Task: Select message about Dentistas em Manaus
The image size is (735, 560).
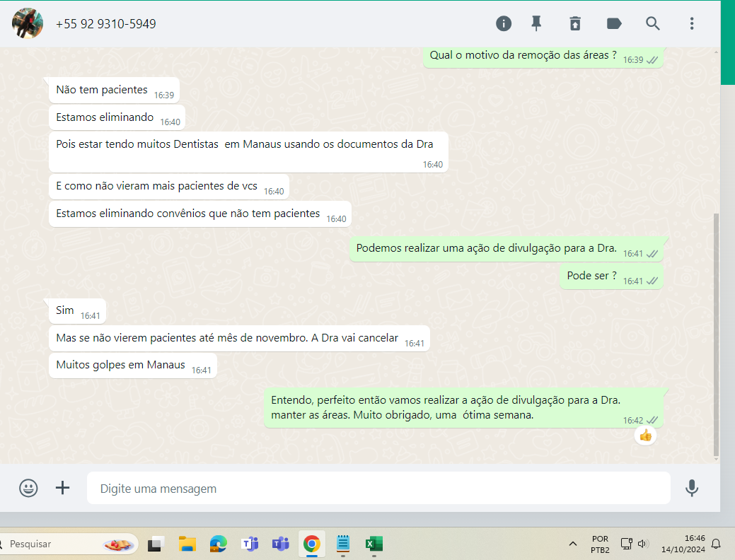Action: coord(248,152)
